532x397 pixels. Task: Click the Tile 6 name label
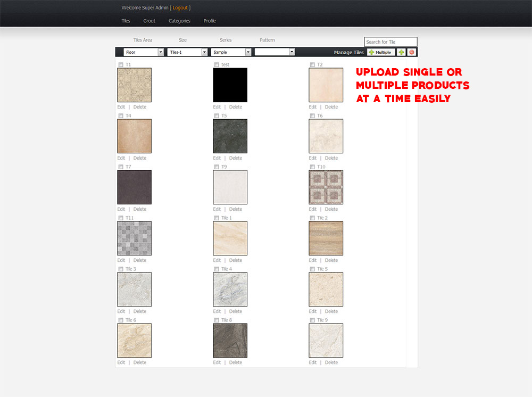point(131,320)
